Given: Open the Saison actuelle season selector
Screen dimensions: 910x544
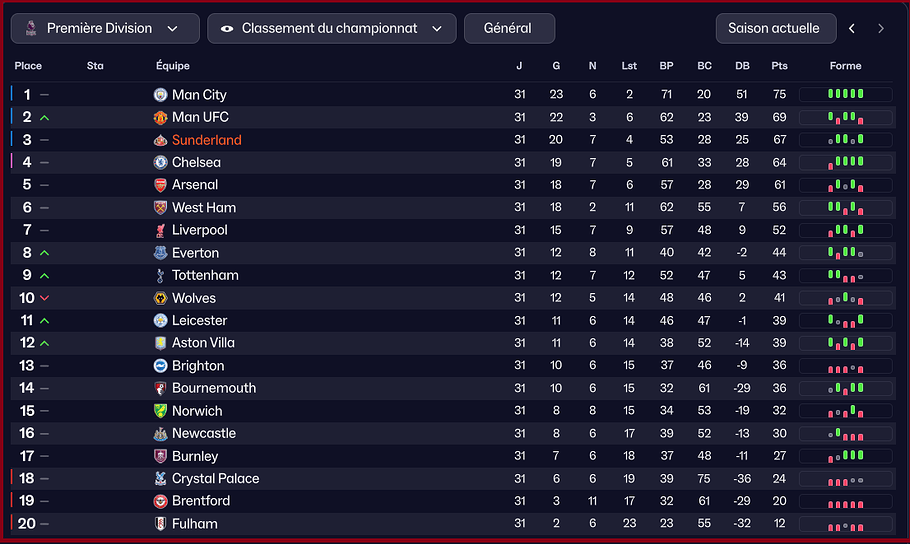Looking at the screenshot, I should pos(773,29).
